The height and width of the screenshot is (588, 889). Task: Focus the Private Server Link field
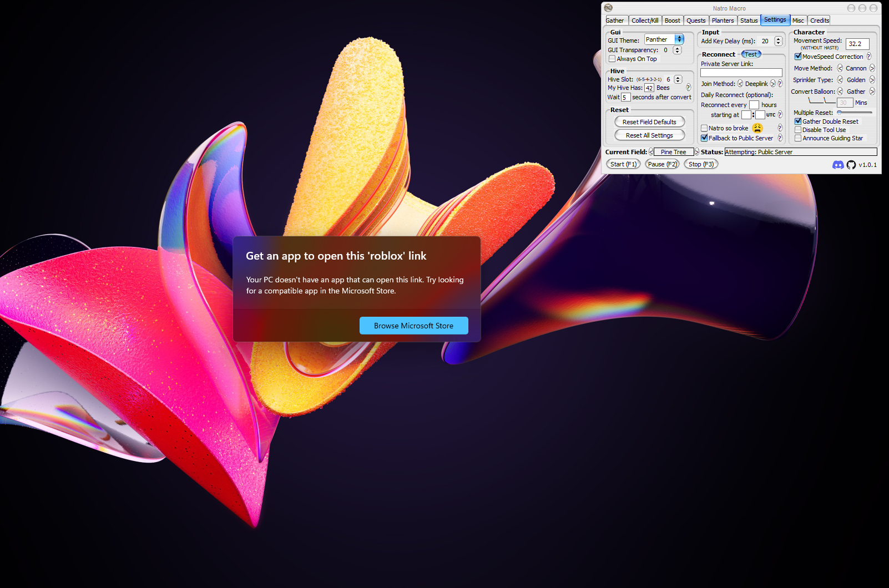741,73
